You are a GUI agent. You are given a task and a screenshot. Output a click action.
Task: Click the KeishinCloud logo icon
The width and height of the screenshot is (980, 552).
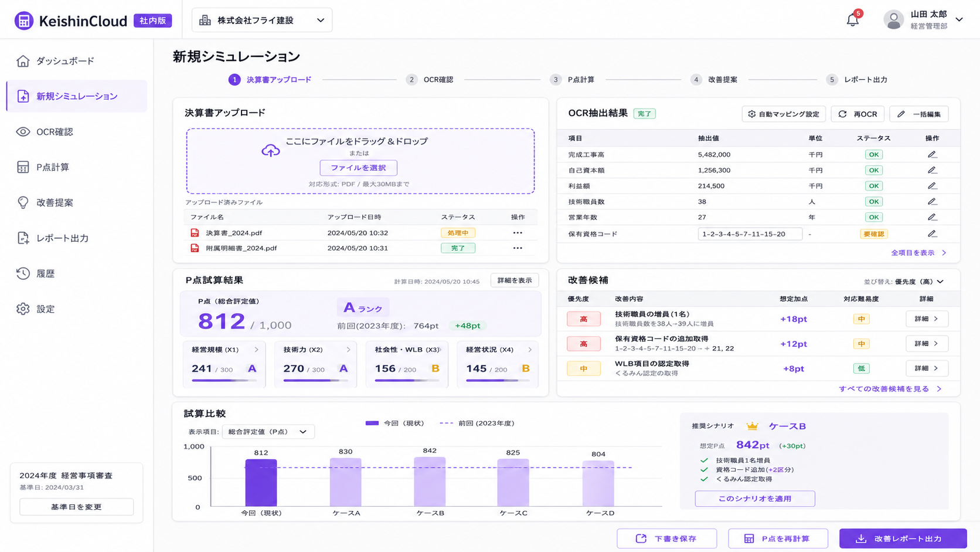pos(24,21)
